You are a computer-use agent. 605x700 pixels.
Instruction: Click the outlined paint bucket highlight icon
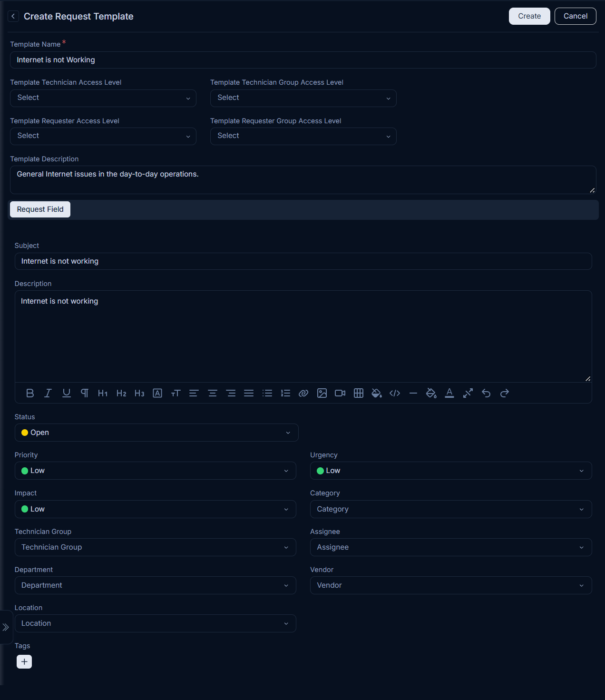431,393
